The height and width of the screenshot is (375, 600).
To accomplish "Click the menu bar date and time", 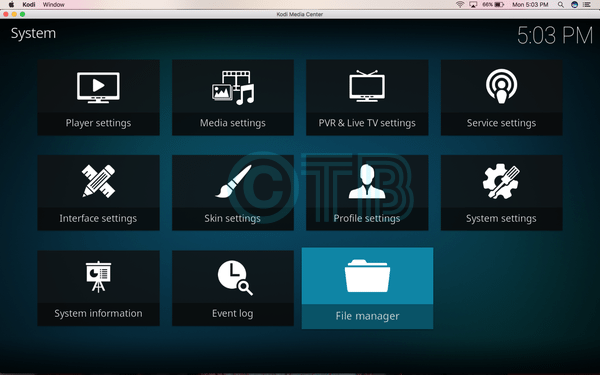I will pos(530,5).
